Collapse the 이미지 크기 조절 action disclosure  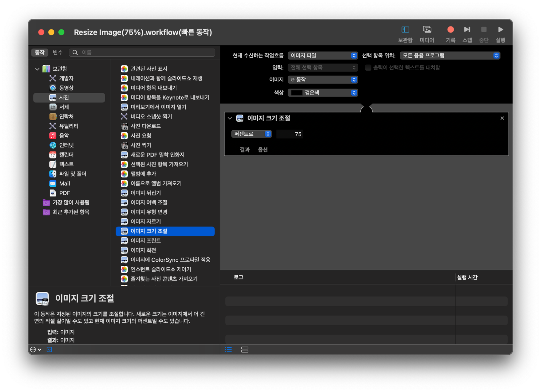click(230, 118)
